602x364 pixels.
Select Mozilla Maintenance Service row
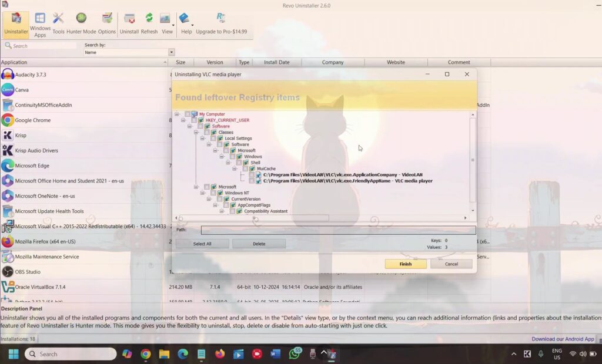84,257
